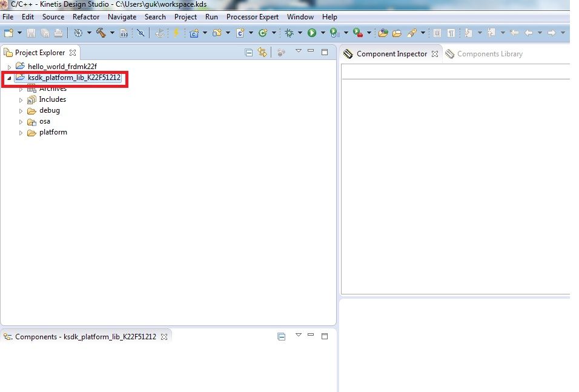Screen dimensions: 579x392
Task: Click the Forward navigation arrow
Action: coord(552,33)
